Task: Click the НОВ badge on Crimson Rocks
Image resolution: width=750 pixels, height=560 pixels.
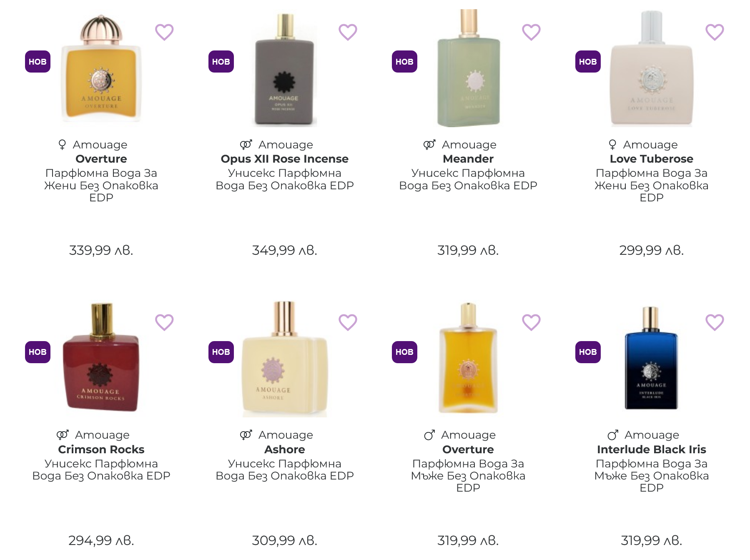Action: pos(38,352)
